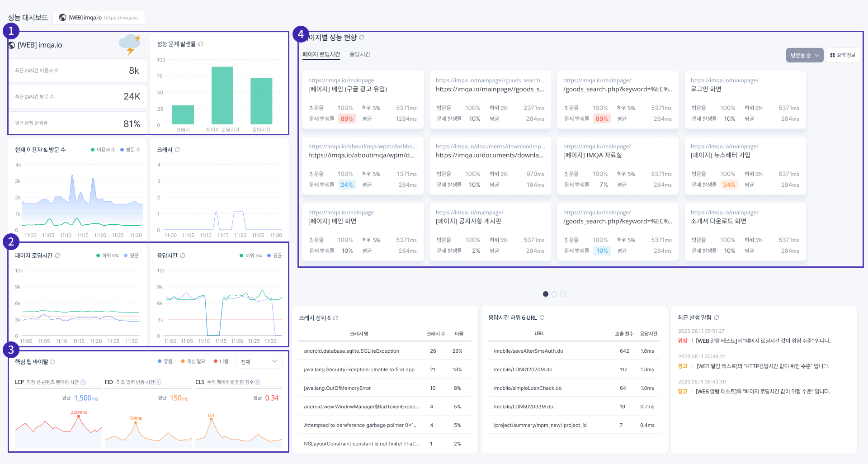Click the 요약 정보 button
868x464 pixels.
[x=843, y=55]
